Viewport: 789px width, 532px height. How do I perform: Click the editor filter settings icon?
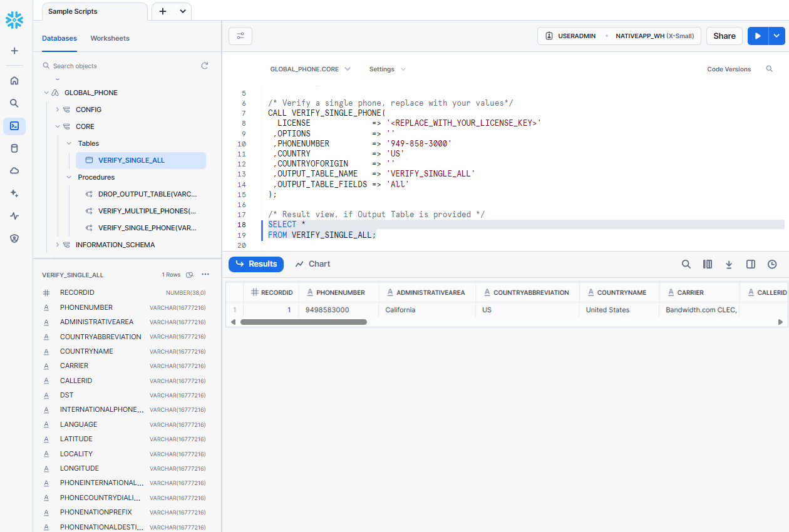point(240,36)
